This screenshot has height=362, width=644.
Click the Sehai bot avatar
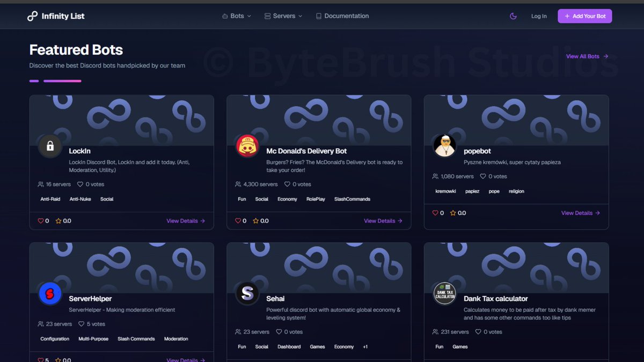click(247, 293)
